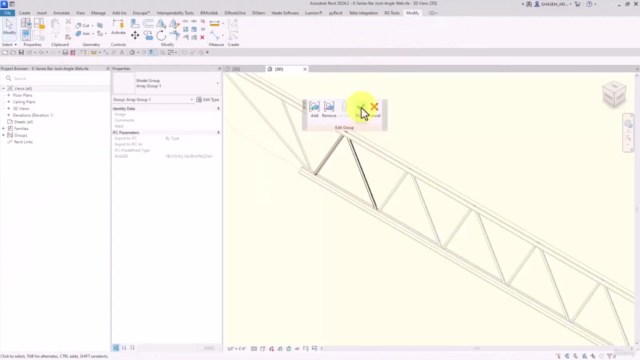Viewport: 640px width, 360px height.
Task: Open the Insert ribbon tab
Action: (x=42, y=13)
